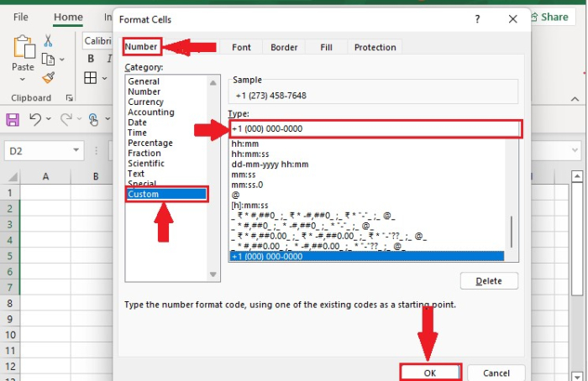Image resolution: width=588 pixels, height=381 pixels.
Task: Select hh:mm:ss format code
Action: [250, 154]
